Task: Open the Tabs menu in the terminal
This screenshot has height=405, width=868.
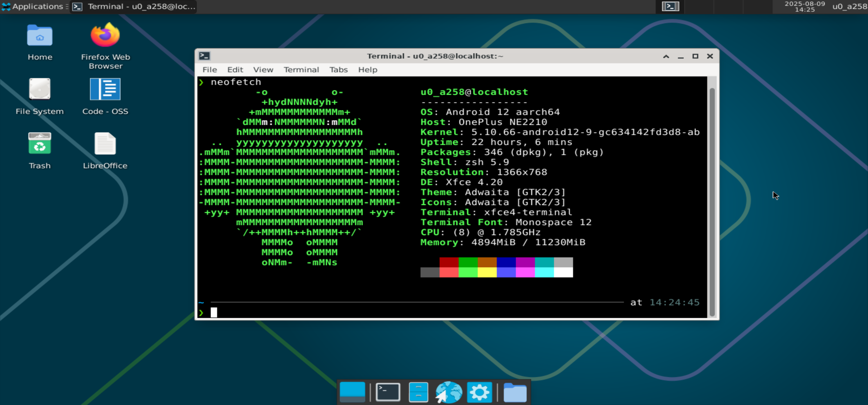Action: [338, 70]
